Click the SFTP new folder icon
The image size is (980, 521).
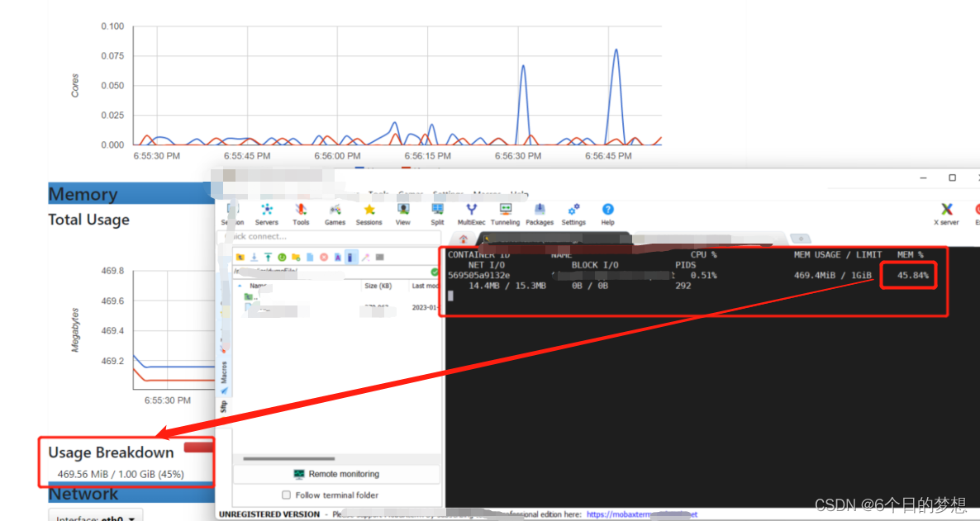coord(296,258)
